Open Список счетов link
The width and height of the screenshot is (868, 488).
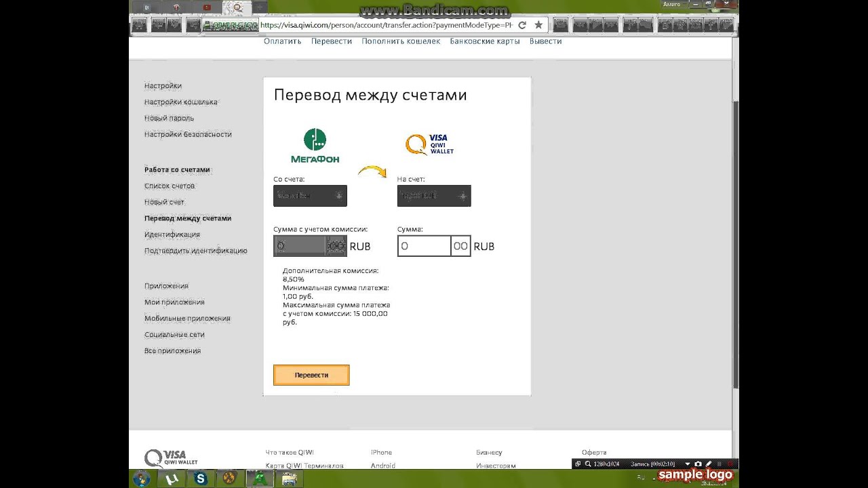click(170, 186)
